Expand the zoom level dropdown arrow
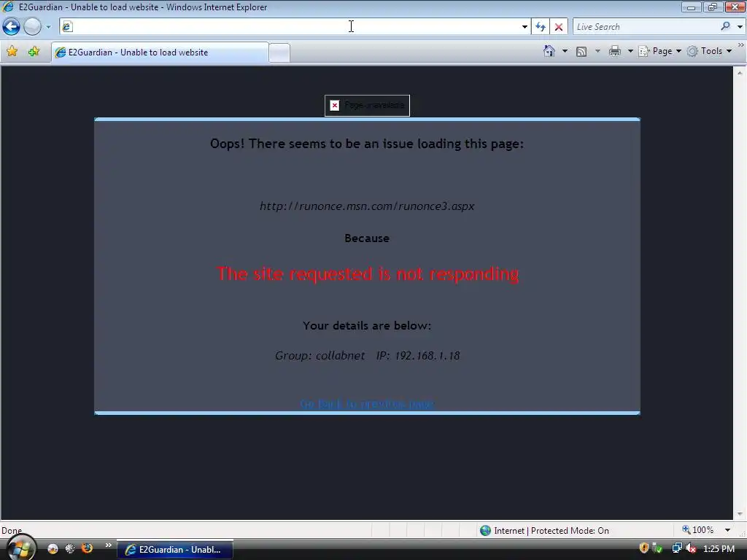Image resolution: width=747 pixels, height=560 pixels. pos(727,530)
